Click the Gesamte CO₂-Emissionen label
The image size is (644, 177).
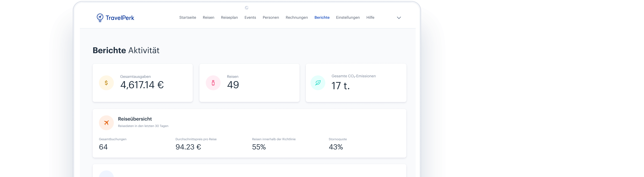click(354, 76)
